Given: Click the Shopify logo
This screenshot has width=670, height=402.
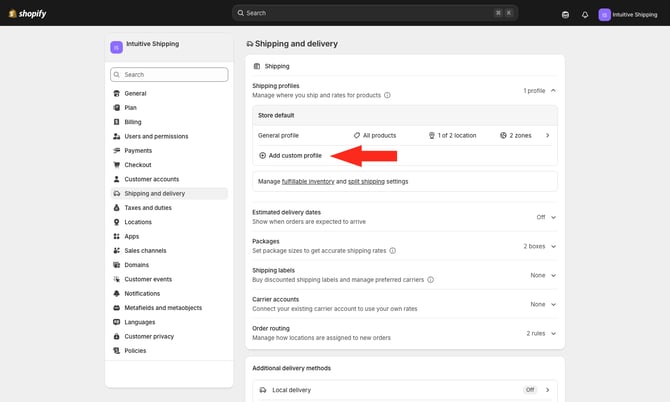Looking at the screenshot, I should pos(27,14).
